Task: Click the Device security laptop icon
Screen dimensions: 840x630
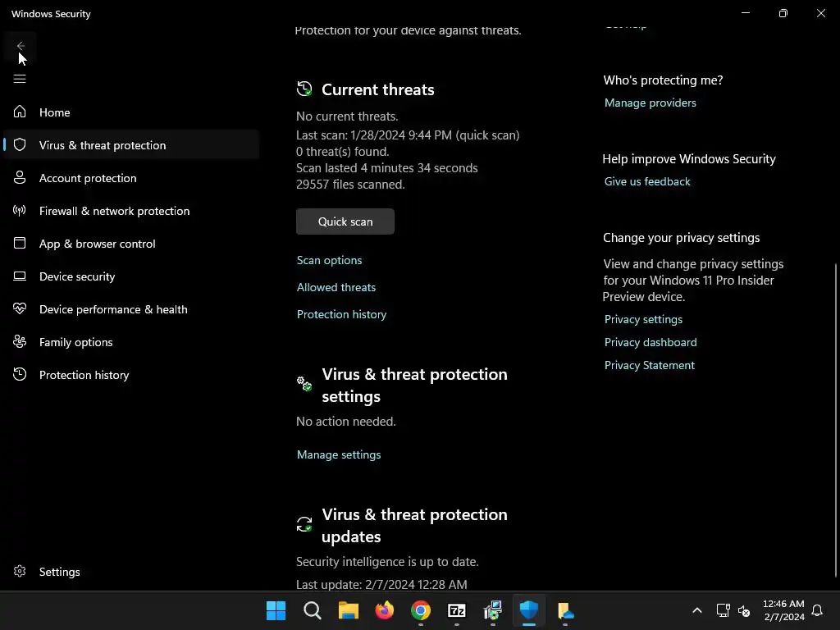Action: point(20,276)
